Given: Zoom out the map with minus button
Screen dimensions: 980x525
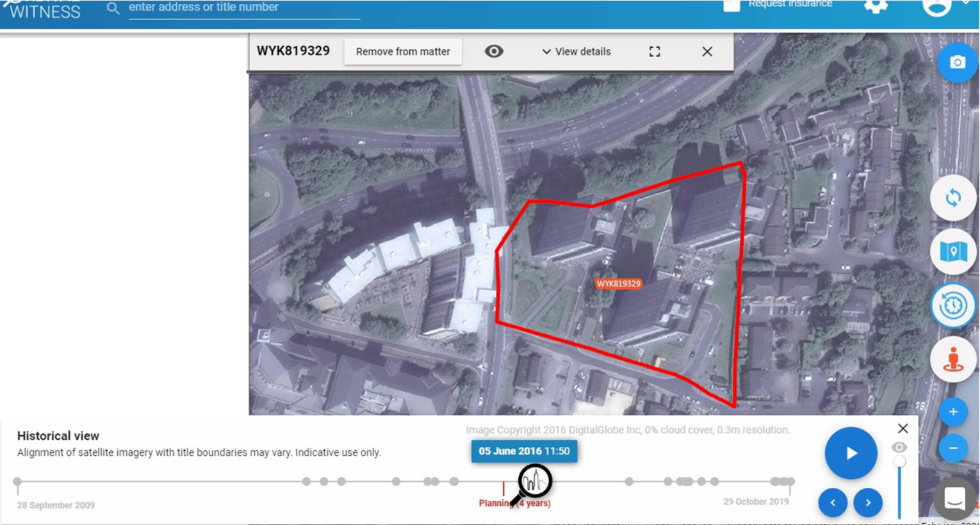Looking at the screenshot, I should click(953, 448).
